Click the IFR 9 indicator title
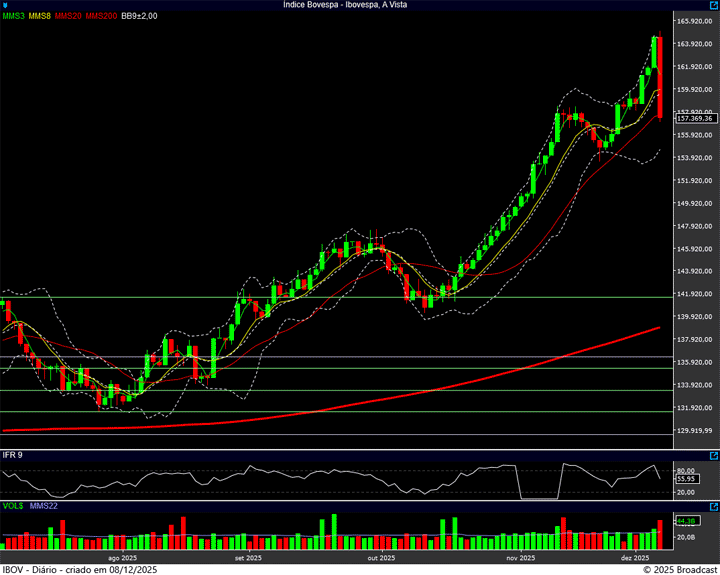Screen dimensions: 720x575 tap(13, 455)
